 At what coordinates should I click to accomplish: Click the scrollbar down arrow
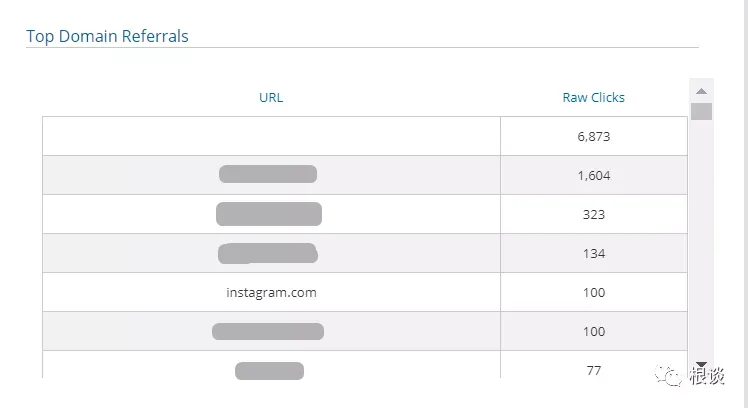tap(701, 365)
